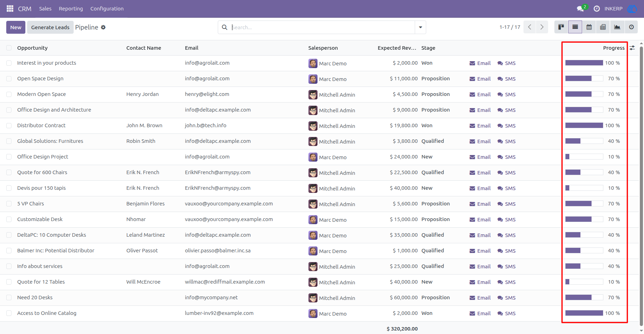Open optional columns adjust icon
This screenshot has height=334, width=644.
pyautogui.click(x=632, y=48)
